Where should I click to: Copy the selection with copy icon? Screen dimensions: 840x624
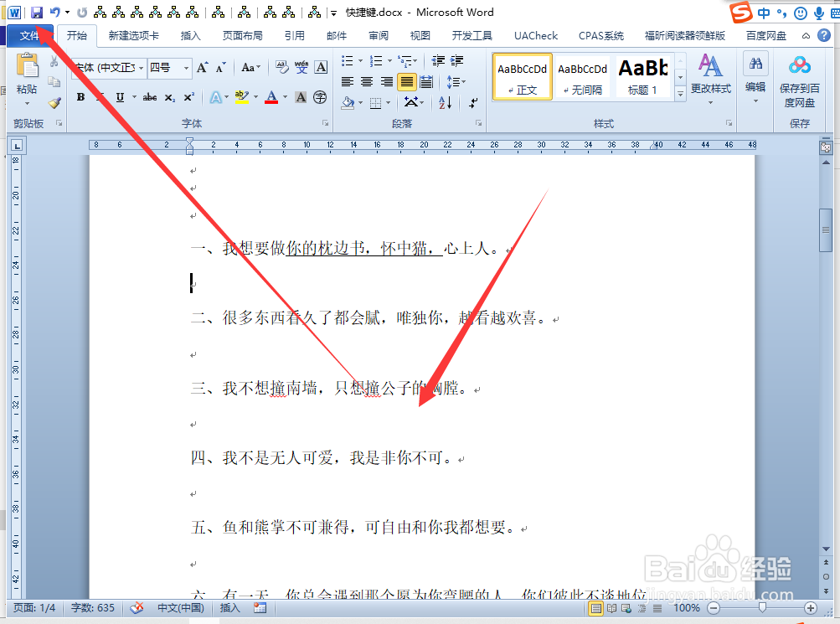(x=54, y=81)
